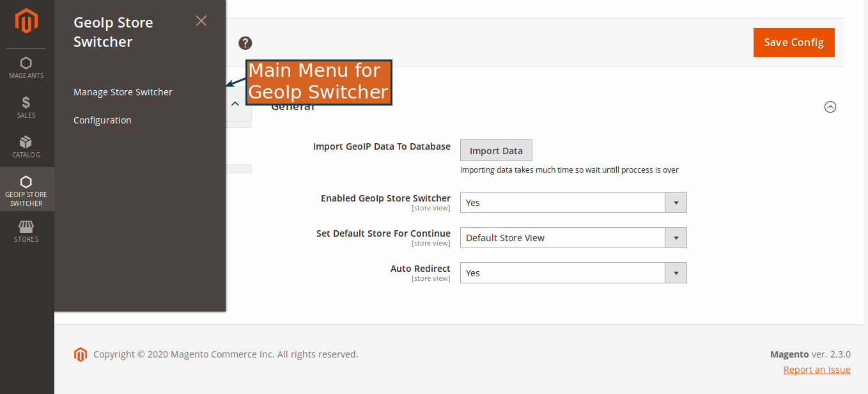The width and height of the screenshot is (868, 394).
Task: Open the Stores sidebar menu
Action: pos(26,230)
